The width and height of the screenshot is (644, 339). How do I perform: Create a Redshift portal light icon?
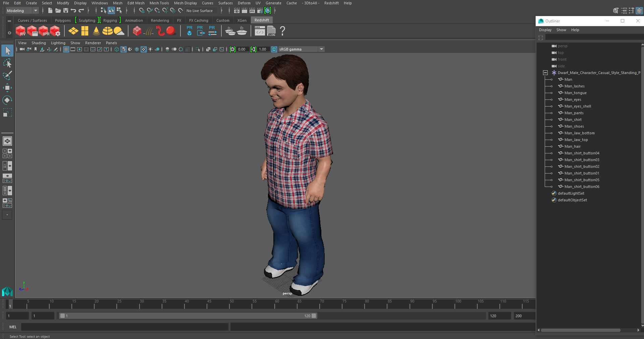(x=85, y=31)
